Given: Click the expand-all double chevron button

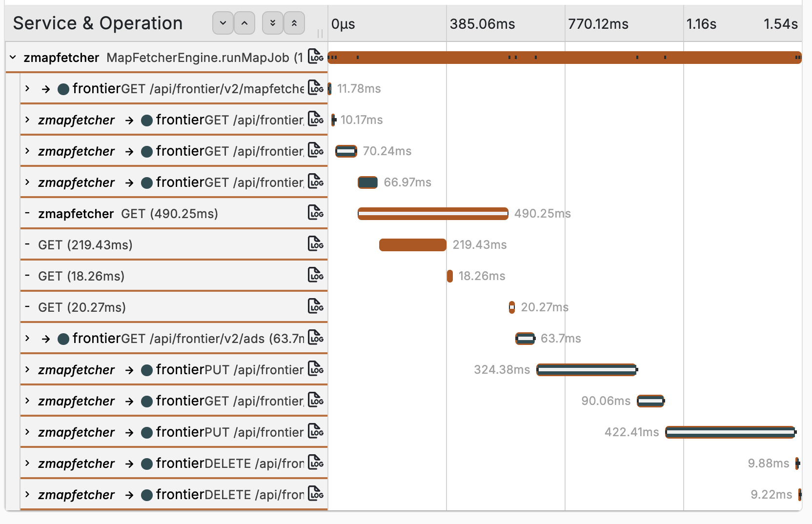Looking at the screenshot, I should click(273, 23).
